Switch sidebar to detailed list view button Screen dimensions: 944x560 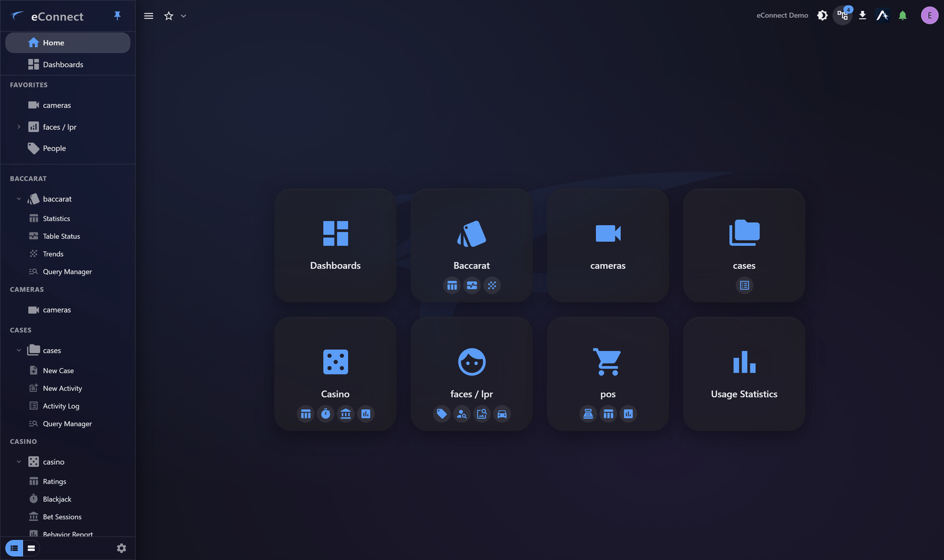point(14,548)
